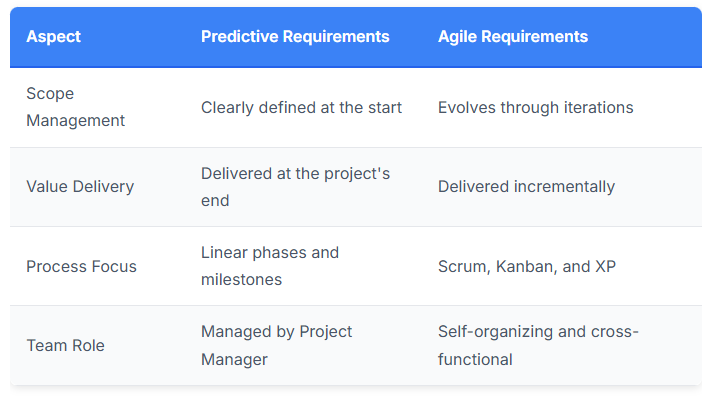
Task: Click the Predictive Requirements column header
Action: pyautogui.click(x=295, y=36)
